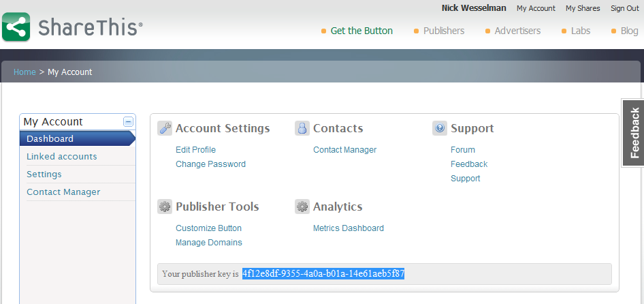Click the Edit Profile link
The image size is (644, 304).
pyautogui.click(x=195, y=150)
